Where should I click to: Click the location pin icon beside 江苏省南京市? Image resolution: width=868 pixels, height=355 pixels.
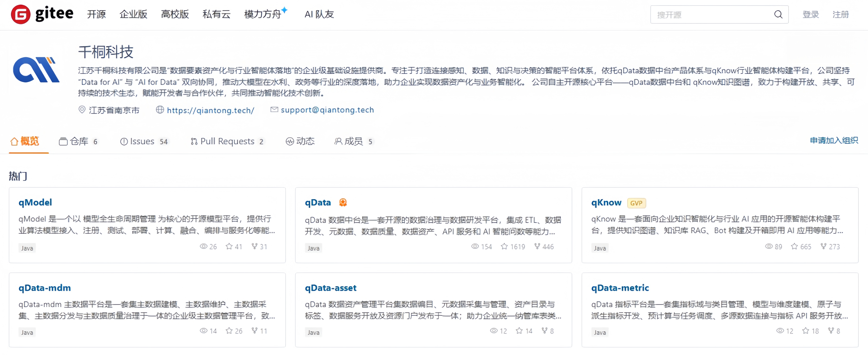[82, 110]
